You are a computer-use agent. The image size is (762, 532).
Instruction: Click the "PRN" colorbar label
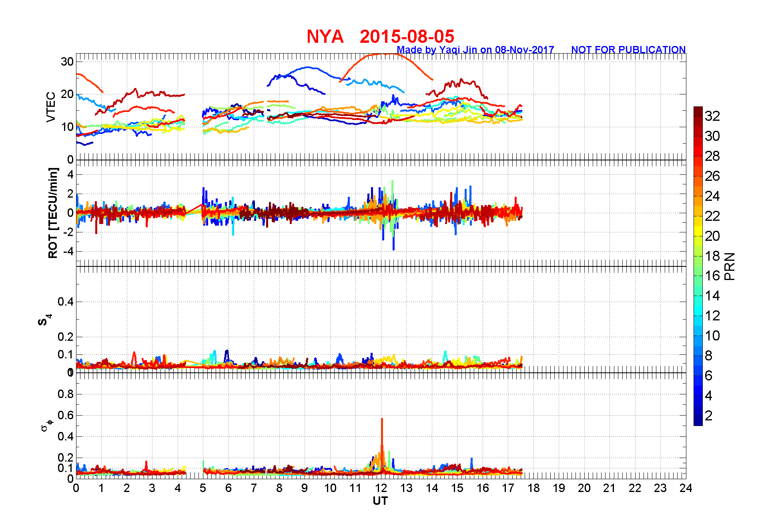(x=730, y=266)
